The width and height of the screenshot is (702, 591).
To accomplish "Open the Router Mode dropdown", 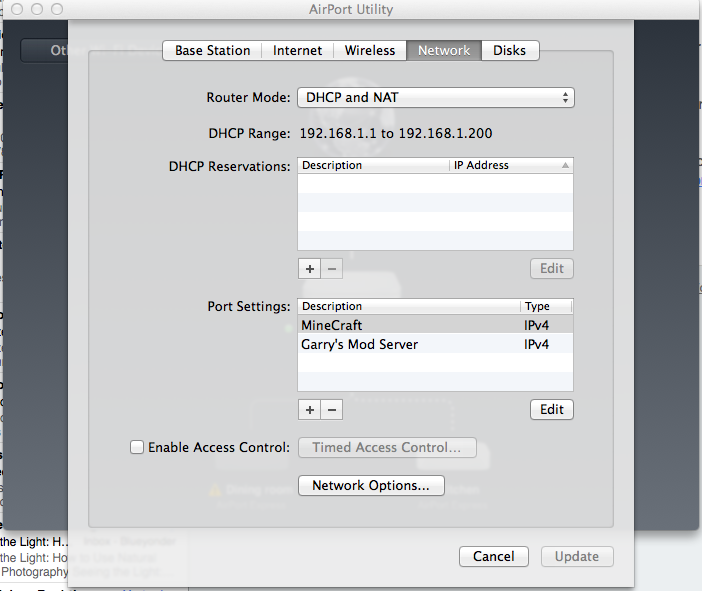I will [x=436, y=98].
